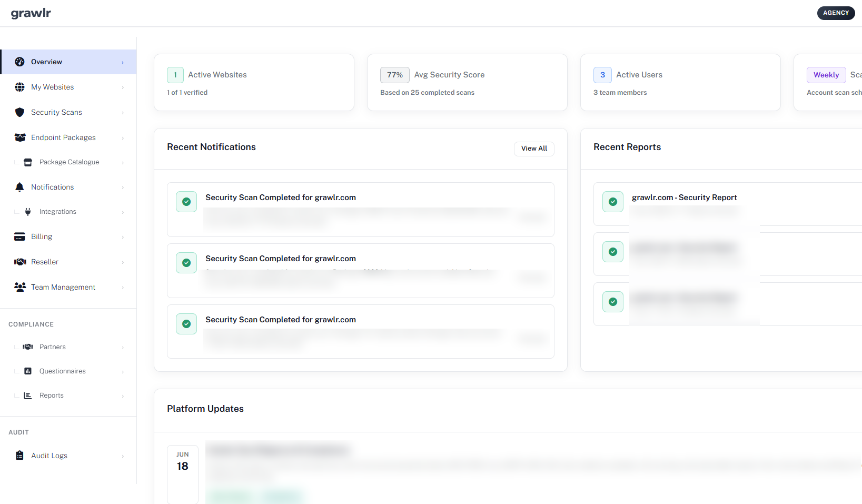
Task: Expand the Billing chevron
Action: click(x=123, y=237)
